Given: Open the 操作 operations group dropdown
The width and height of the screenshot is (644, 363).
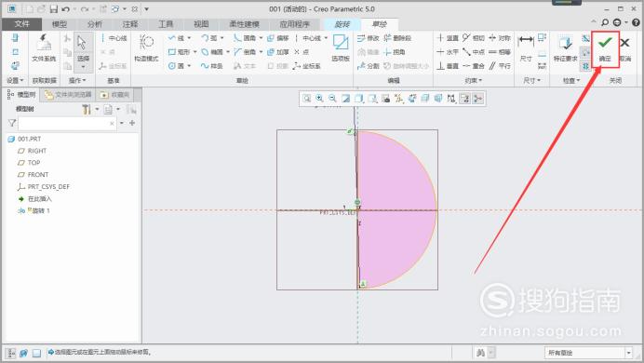Looking at the screenshot, I should click(77, 80).
